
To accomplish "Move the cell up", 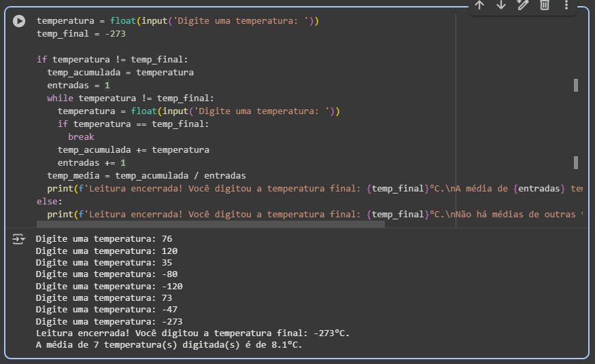I will (x=479, y=5).
